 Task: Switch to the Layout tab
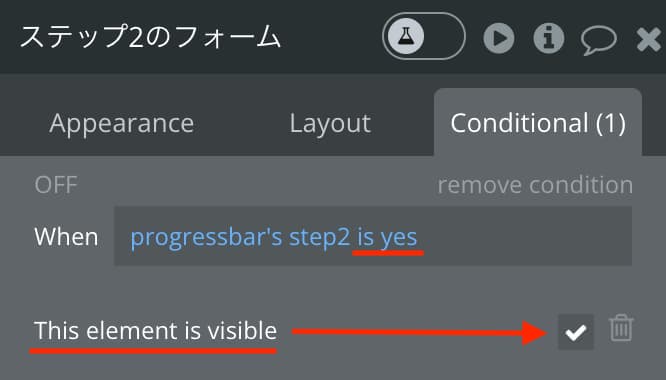pyautogui.click(x=330, y=124)
